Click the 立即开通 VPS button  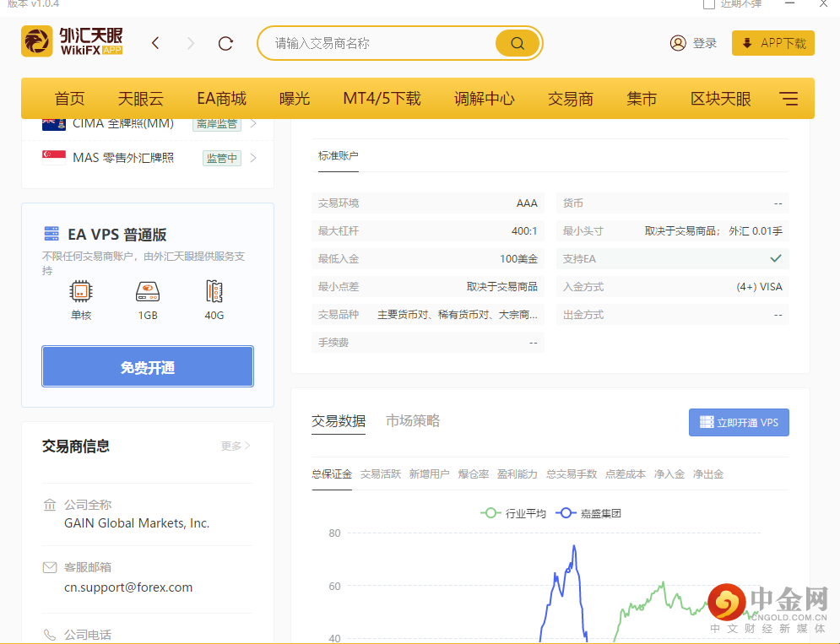pyautogui.click(x=739, y=422)
